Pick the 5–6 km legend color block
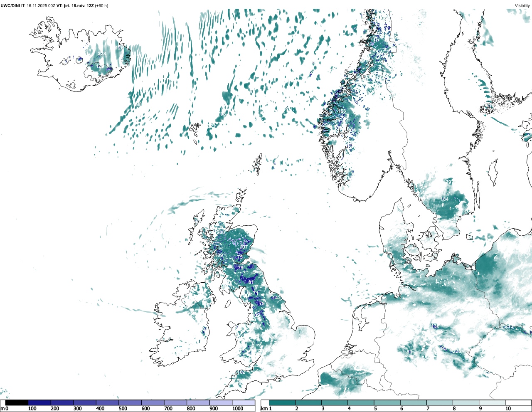 coord(387,402)
